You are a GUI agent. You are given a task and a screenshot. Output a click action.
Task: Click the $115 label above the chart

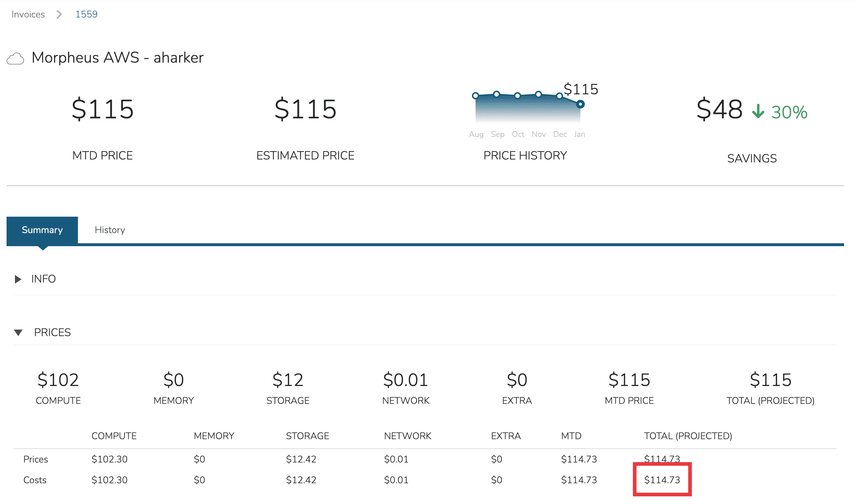(582, 88)
